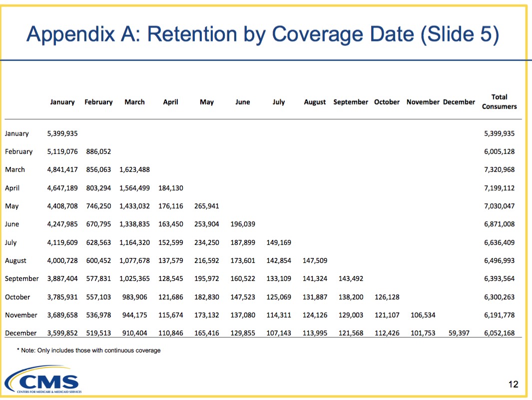
Task: Click the value 149,169
Action: tap(279, 242)
